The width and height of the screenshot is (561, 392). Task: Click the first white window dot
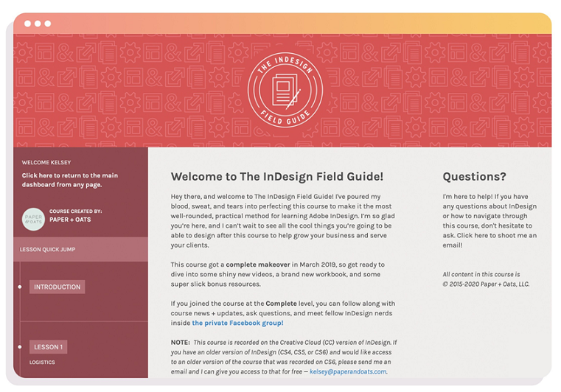[x=27, y=24]
